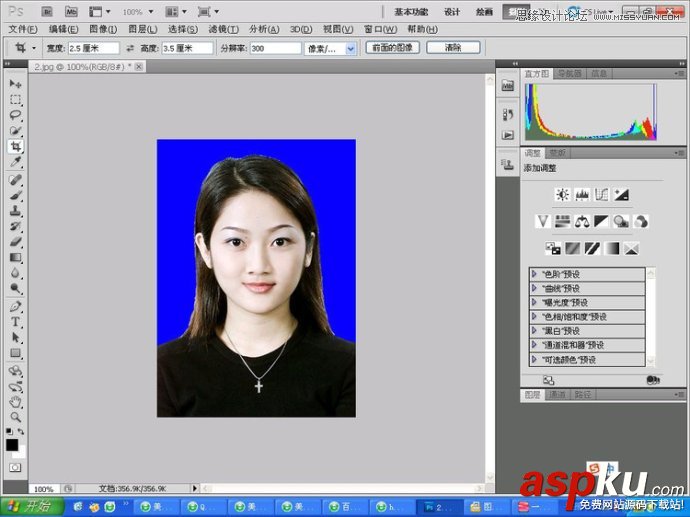Add a Brightness/Contrast adjustment
The height and width of the screenshot is (517, 690).
pyautogui.click(x=562, y=194)
